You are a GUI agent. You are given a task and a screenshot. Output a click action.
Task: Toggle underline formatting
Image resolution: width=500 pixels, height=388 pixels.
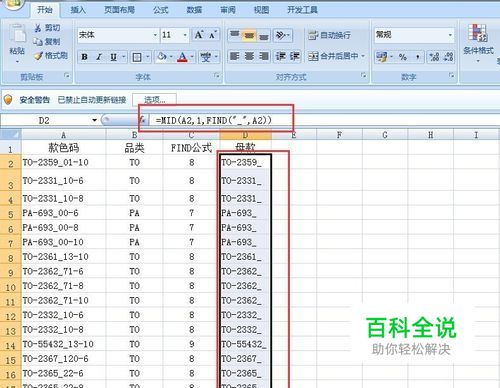pos(113,57)
